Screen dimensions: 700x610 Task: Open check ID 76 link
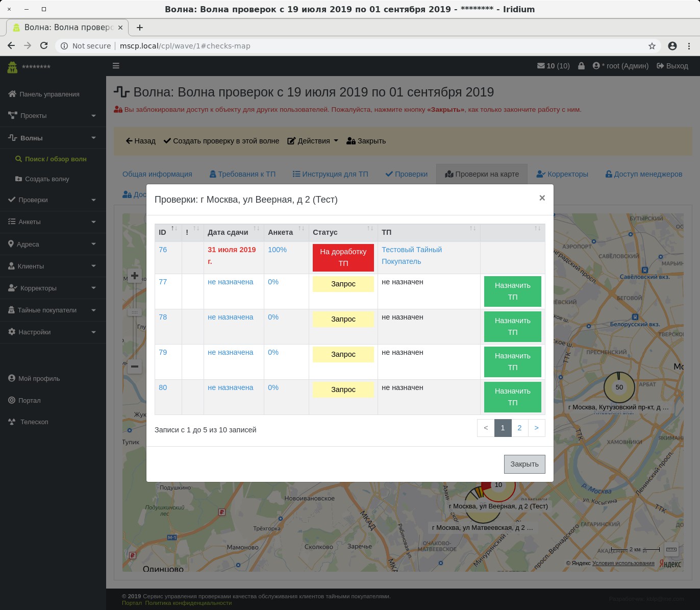click(x=163, y=250)
